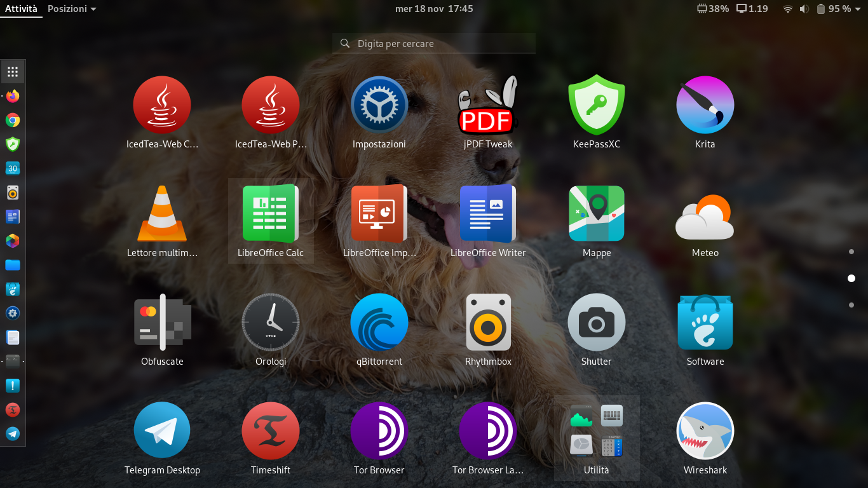
Task: Open Telegram in the dock
Action: point(13,434)
